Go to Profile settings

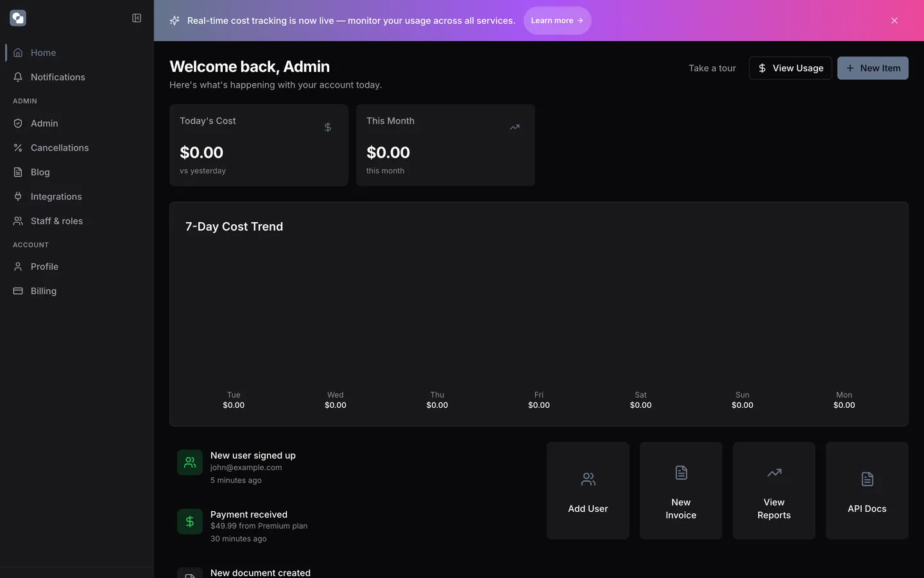tap(77, 267)
